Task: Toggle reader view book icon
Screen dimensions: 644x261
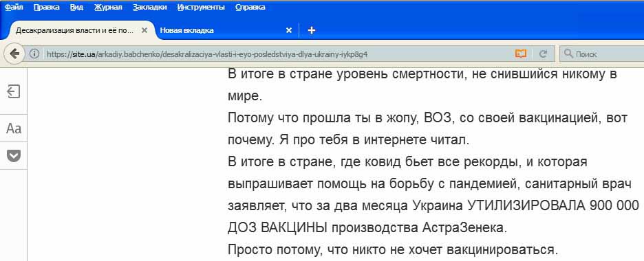Action: click(x=521, y=54)
